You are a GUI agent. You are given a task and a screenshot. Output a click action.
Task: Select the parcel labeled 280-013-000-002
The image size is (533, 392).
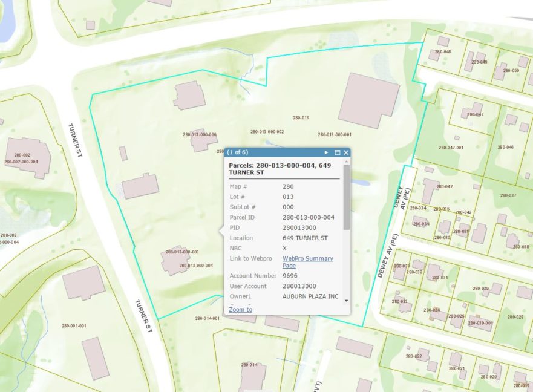[267, 131]
